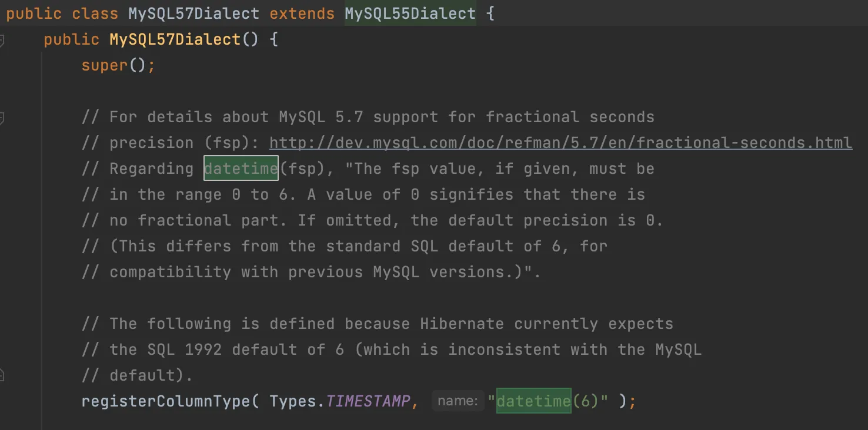This screenshot has width=868, height=430.
Task: Click the word "Hibernate" in the comment
Action: (x=462, y=324)
